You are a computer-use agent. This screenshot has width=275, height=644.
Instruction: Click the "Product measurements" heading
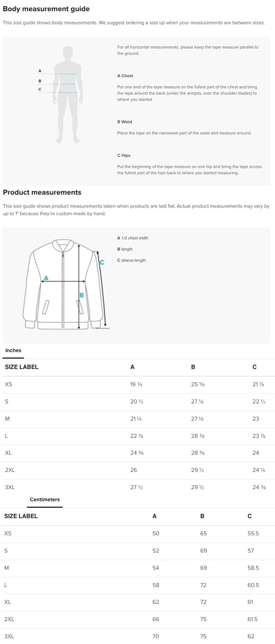pos(42,193)
